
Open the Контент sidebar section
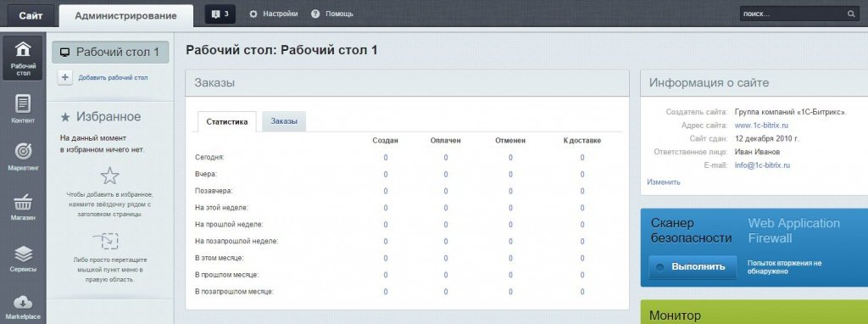pyautogui.click(x=22, y=109)
